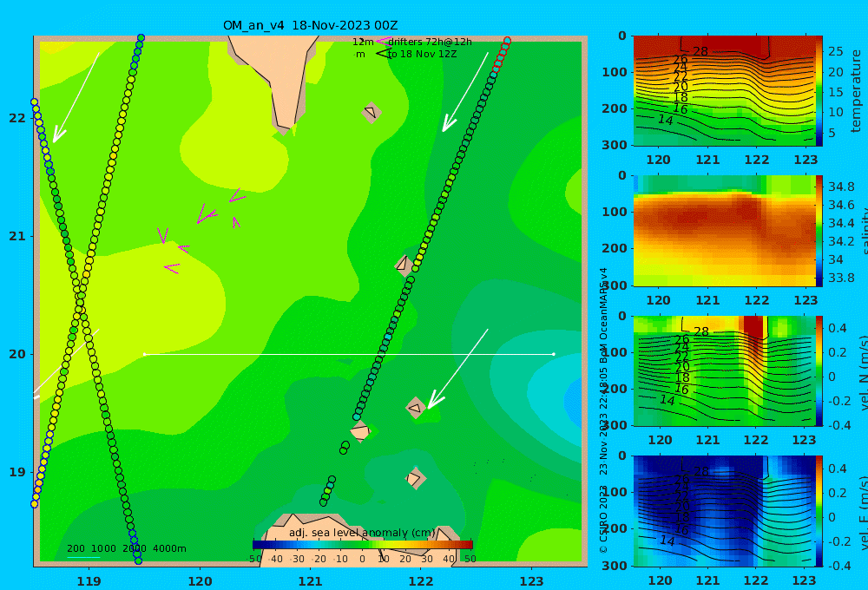The width and height of the screenshot is (868, 590).
Task: Click the red circles at the altimeter track's top
Action: 501,55
